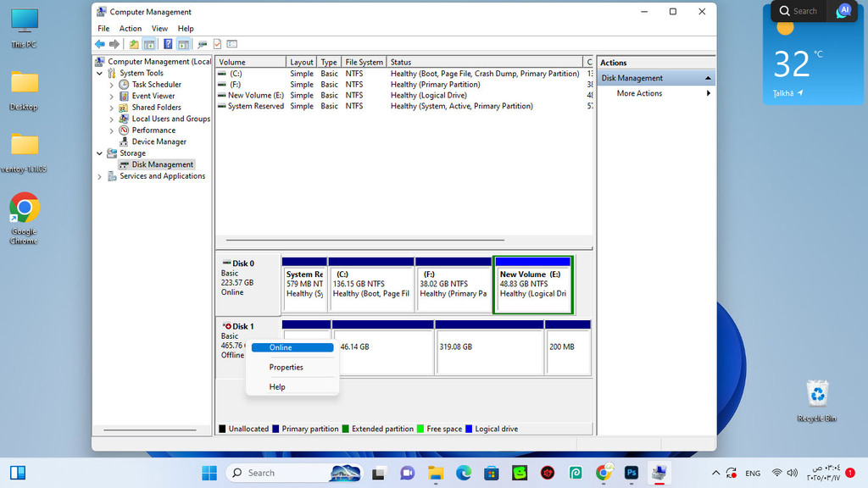Expand the Task Scheduler node
The image size is (868, 488).
pos(111,85)
